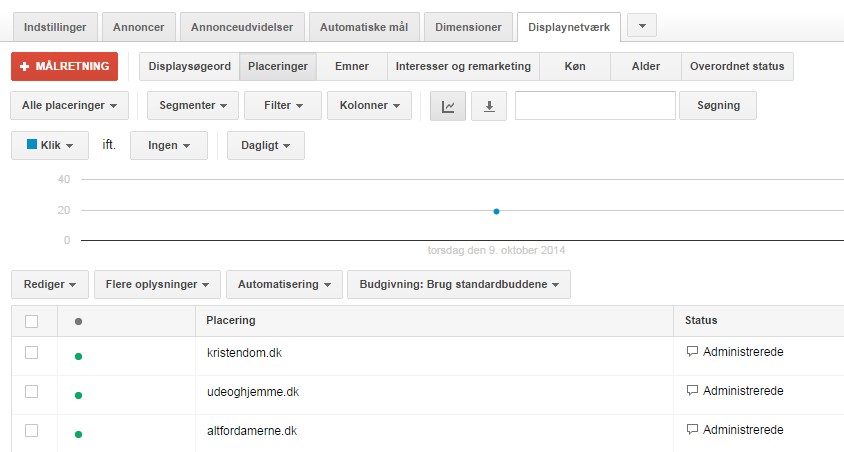The height and width of the screenshot is (452, 844).
Task: Select the Emner targeting tab
Action: pyautogui.click(x=352, y=67)
